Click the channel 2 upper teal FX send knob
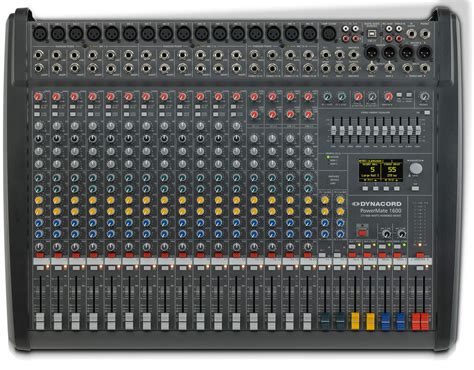The image size is (474, 370). tap(57, 178)
